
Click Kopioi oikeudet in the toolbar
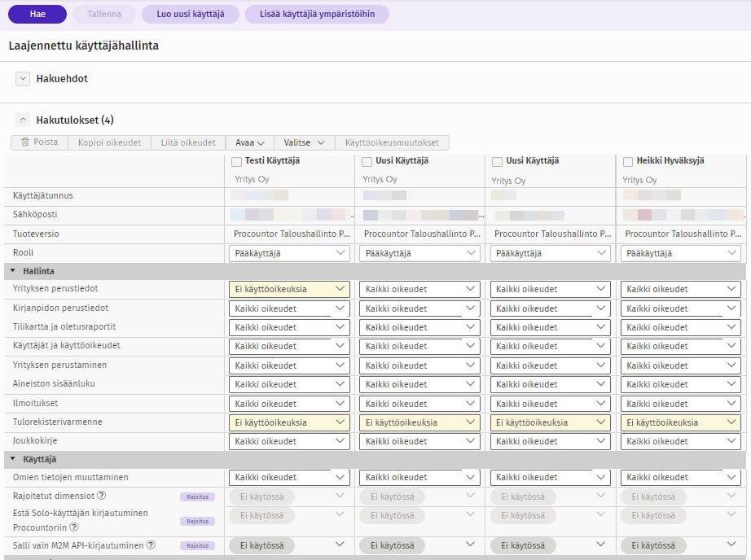click(x=109, y=142)
